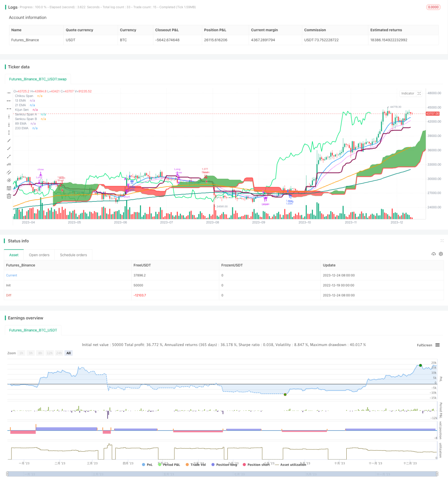Toggle Asset utilization legend entry

pyautogui.click(x=291, y=465)
